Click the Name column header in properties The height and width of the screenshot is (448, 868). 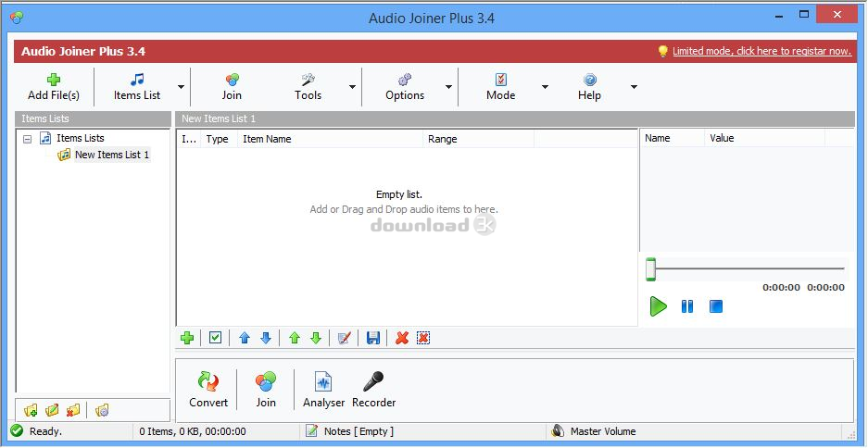click(672, 138)
